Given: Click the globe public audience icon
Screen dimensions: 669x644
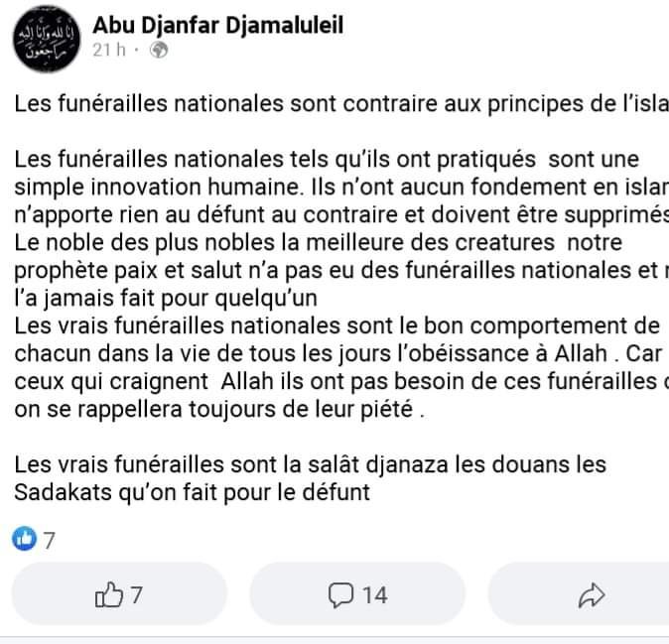Looking at the screenshot, I should (x=159, y=52).
